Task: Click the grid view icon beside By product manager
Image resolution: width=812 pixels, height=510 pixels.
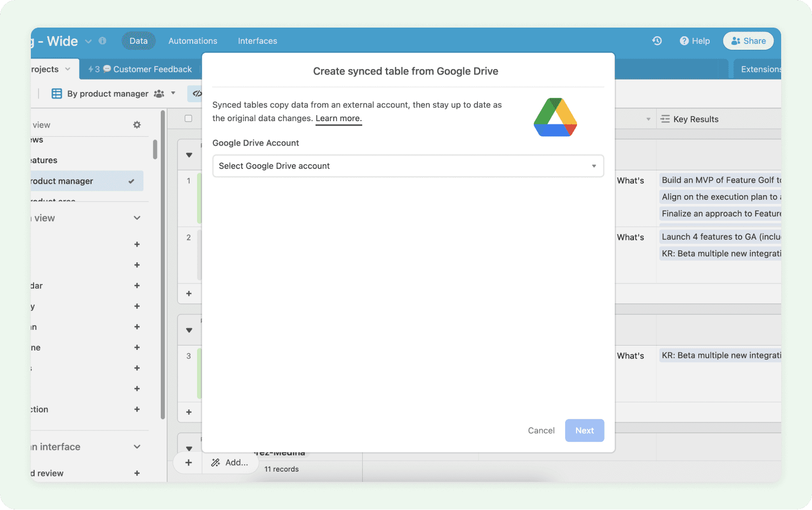Action: tap(56, 94)
